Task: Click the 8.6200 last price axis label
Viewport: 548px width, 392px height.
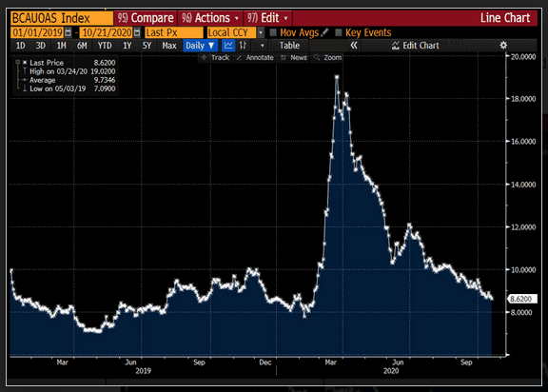Action: 521,299
